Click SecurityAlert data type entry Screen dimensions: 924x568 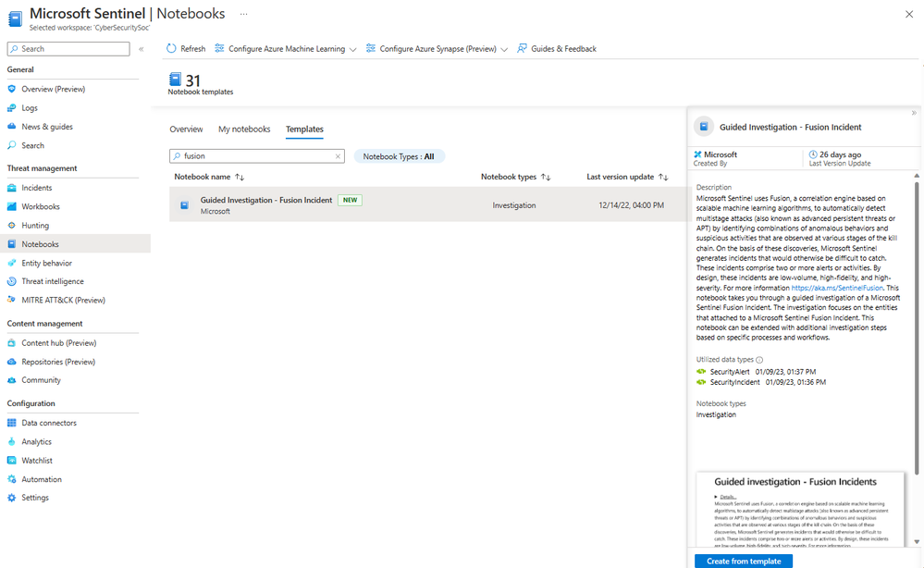click(x=756, y=372)
